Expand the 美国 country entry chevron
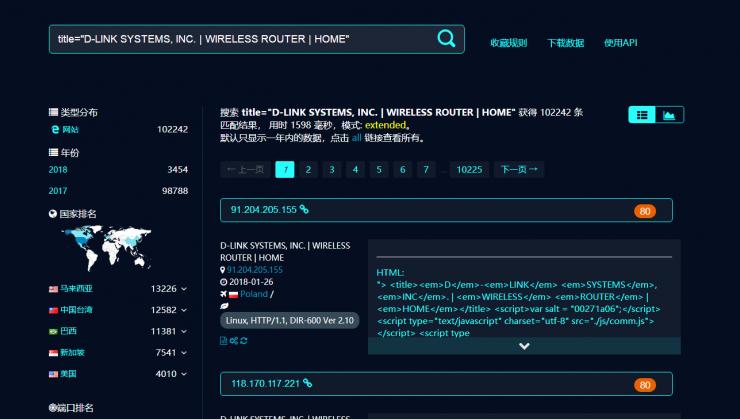This screenshot has width=740, height=419. pyautogui.click(x=185, y=374)
